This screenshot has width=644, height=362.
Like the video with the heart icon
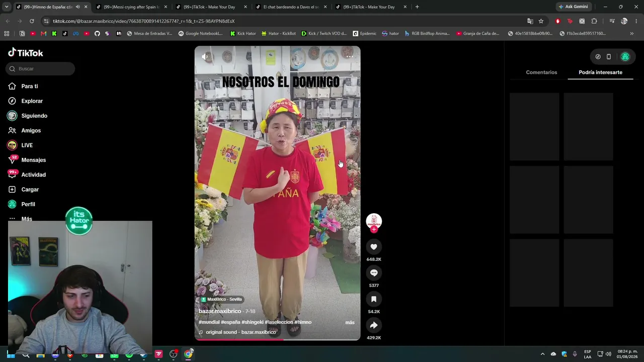click(x=374, y=247)
